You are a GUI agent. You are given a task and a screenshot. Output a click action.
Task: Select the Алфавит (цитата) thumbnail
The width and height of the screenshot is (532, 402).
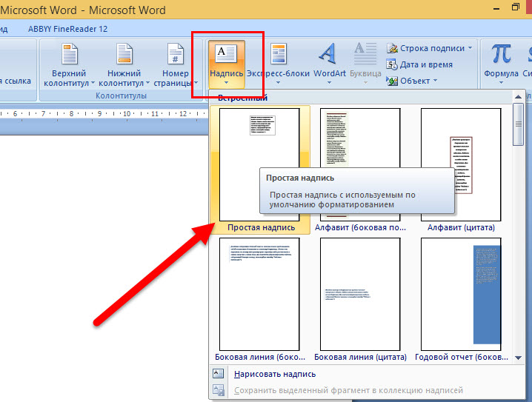pyautogui.click(x=461, y=165)
